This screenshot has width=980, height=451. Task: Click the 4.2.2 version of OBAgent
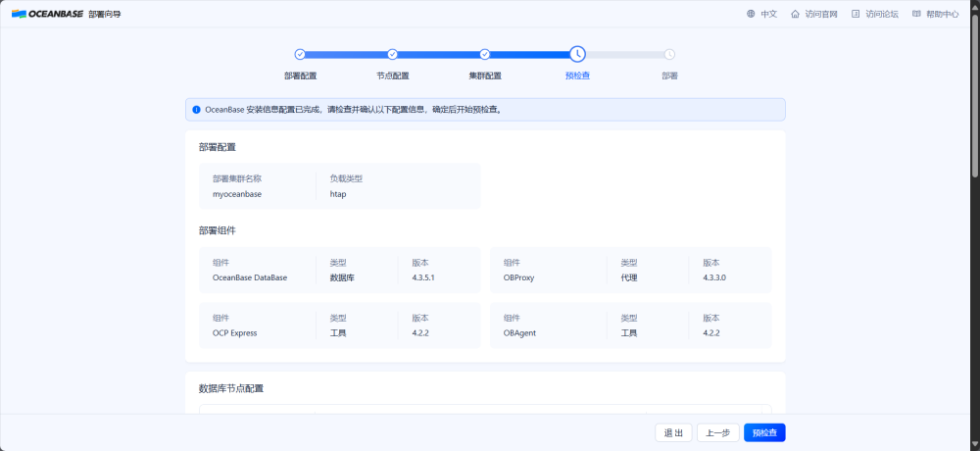(711, 332)
